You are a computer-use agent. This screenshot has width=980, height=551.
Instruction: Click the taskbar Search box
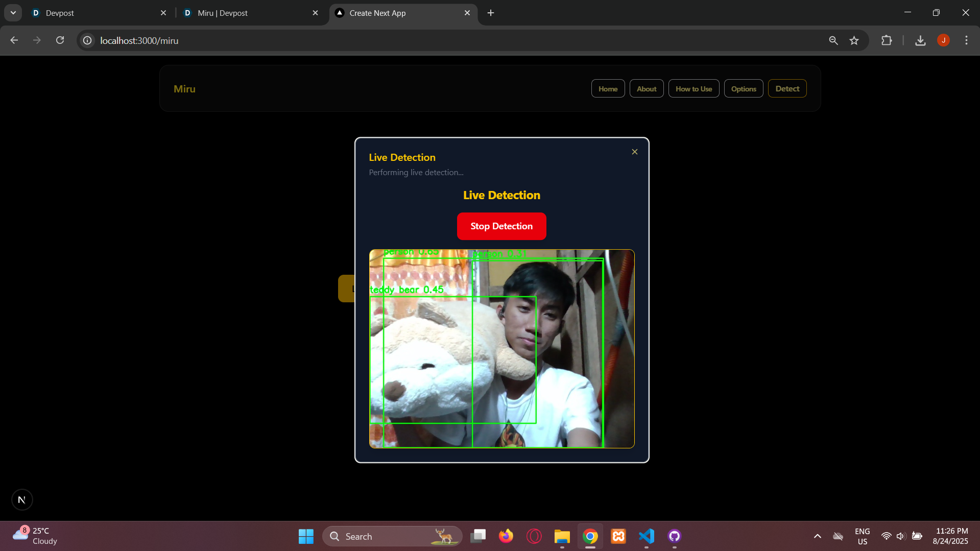point(392,536)
